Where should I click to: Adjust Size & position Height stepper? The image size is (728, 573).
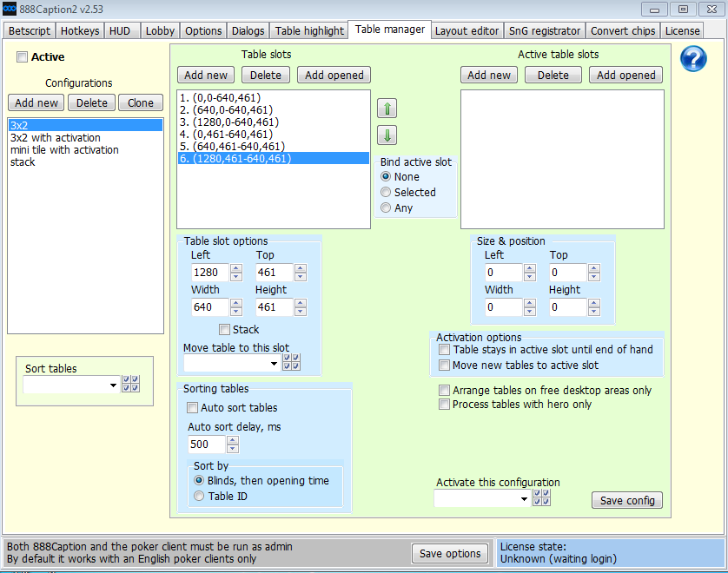pyautogui.click(x=594, y=307)
